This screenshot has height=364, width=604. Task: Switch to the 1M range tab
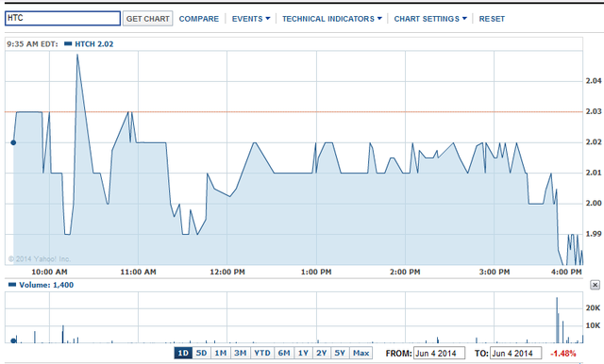(x=221, y=353)
